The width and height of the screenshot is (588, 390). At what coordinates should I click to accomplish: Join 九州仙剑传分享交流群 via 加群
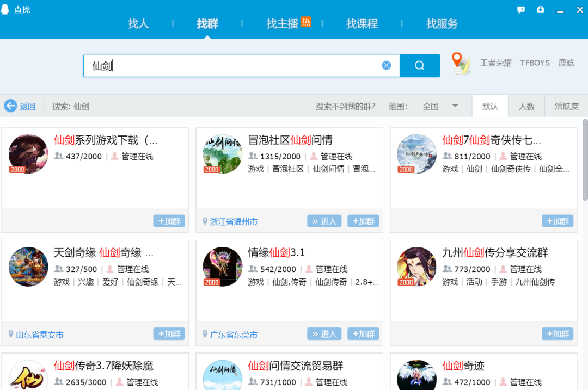558,334
